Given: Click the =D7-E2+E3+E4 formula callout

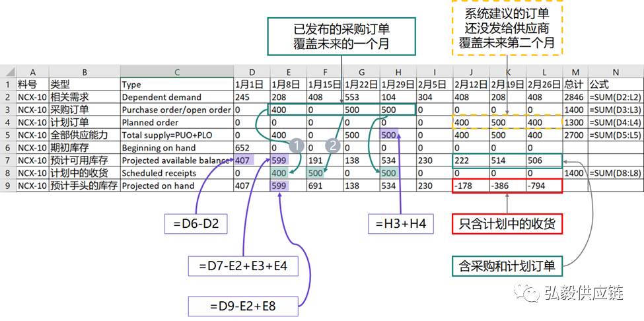Looking at the screenshot, I should (241, 266).
